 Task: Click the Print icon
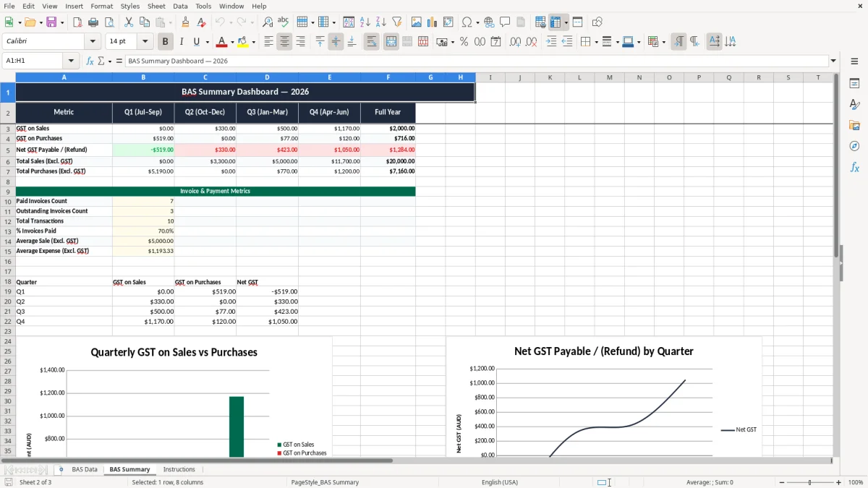[93, 22]
